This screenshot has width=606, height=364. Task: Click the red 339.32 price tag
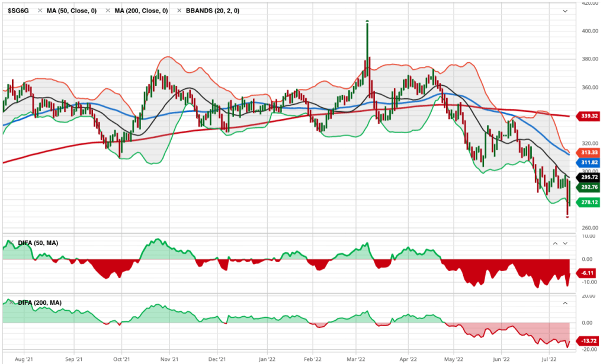[589, 116]
